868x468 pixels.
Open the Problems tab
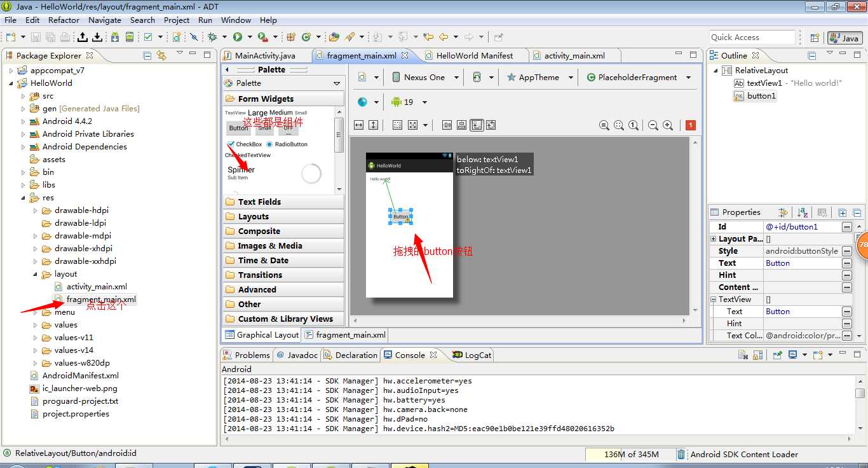pos(247,355)
